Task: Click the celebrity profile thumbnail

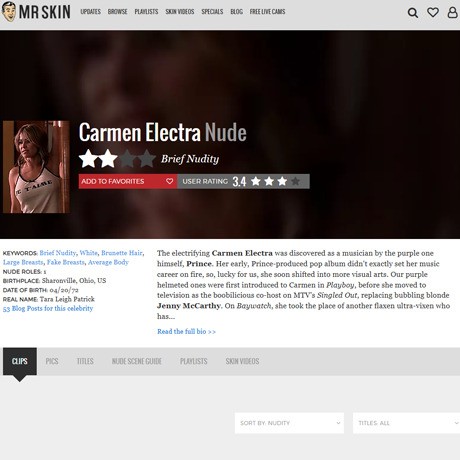Action: pyautogui.click(x=36, y=167)
